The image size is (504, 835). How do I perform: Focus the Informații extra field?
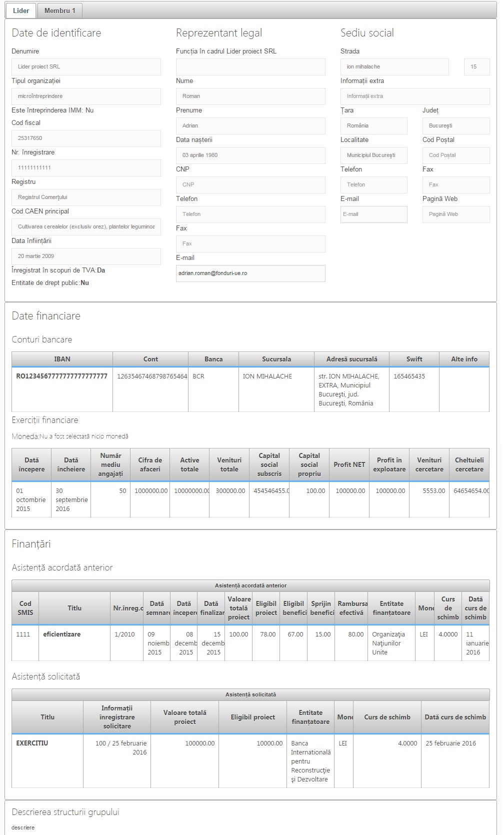415,96
